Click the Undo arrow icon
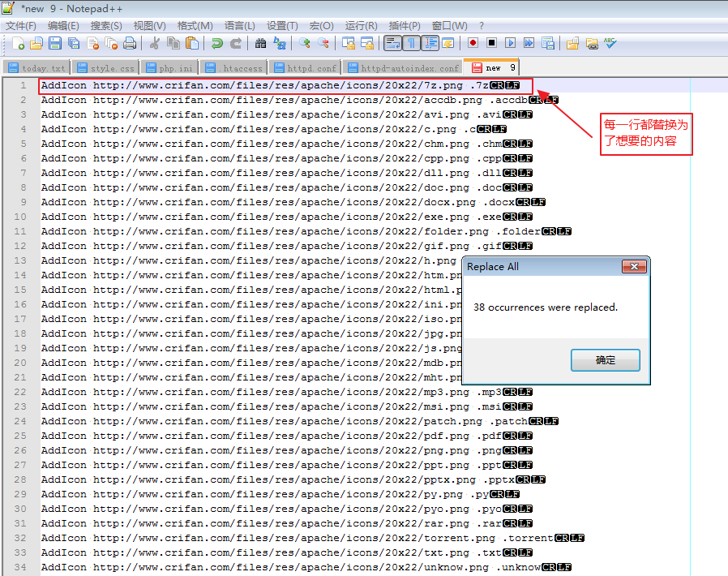 pyautogui.click(x=217, y=43)
